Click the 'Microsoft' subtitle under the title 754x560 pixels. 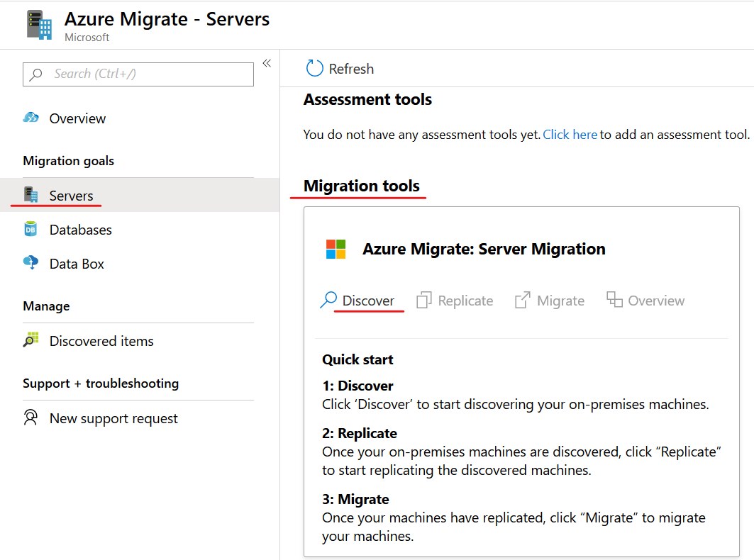point(87,38)
